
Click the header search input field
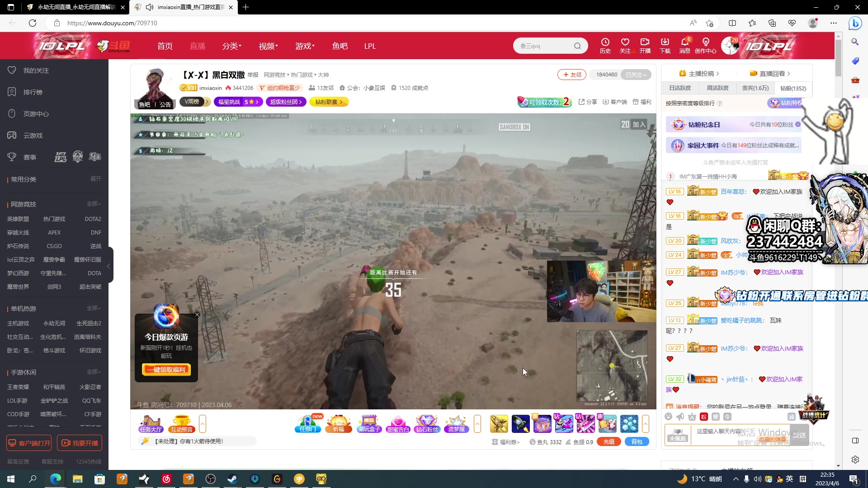545,46
